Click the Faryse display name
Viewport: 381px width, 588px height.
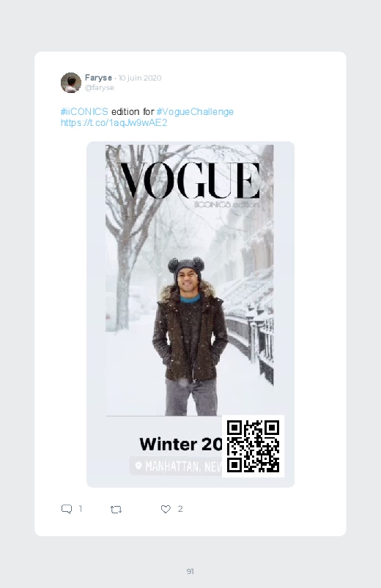pos(98,78)
